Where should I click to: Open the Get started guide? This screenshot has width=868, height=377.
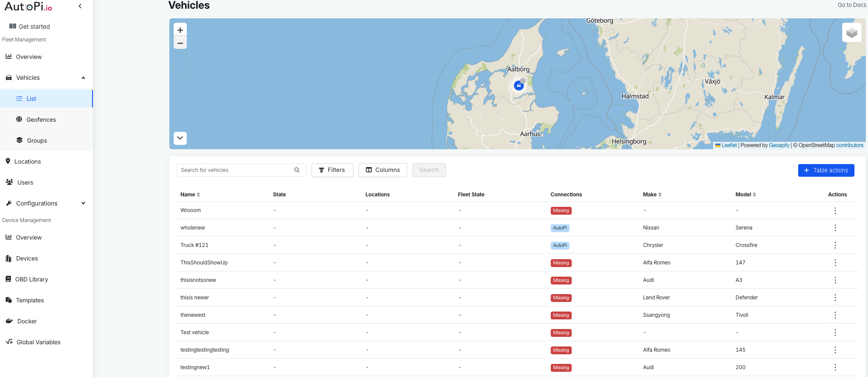pyautogui.click(x=30, y=27)
